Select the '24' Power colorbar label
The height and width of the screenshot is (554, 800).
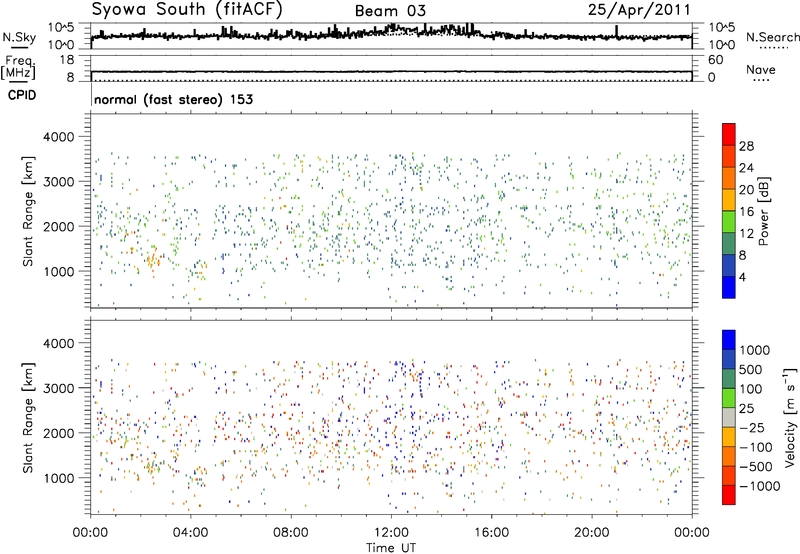point(746,168)
